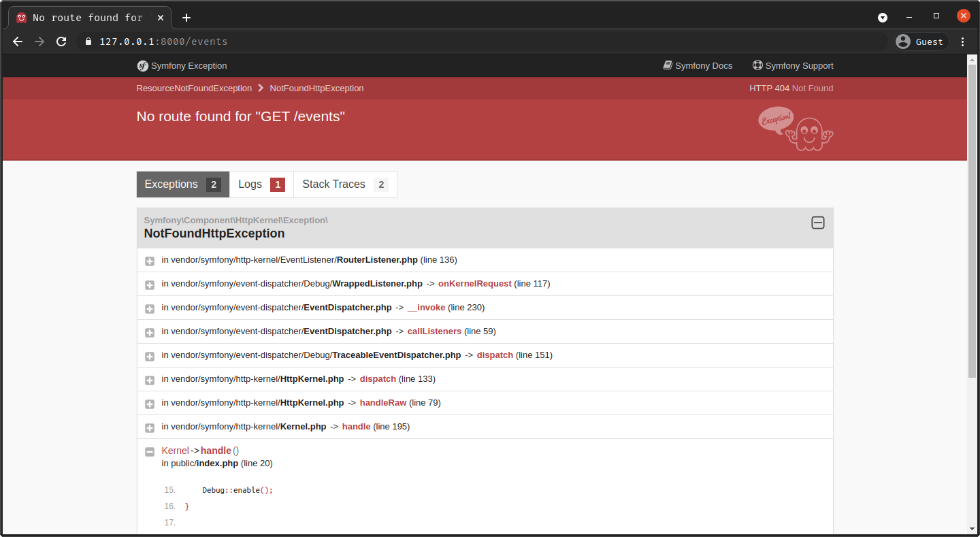Click the Exception ghost mascot image

[x=795, y=129]
